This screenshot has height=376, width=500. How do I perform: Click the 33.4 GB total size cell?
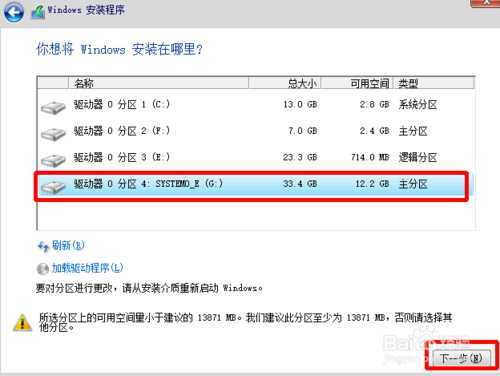(300, 184)
